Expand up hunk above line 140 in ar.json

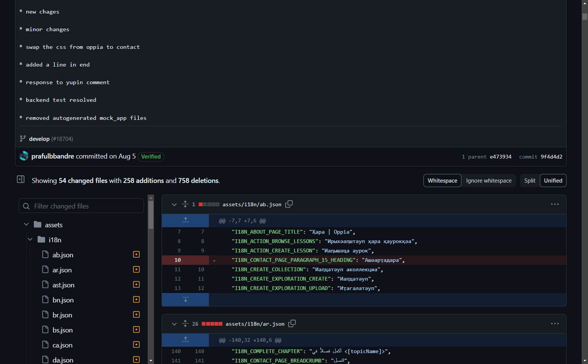[185, 340]
